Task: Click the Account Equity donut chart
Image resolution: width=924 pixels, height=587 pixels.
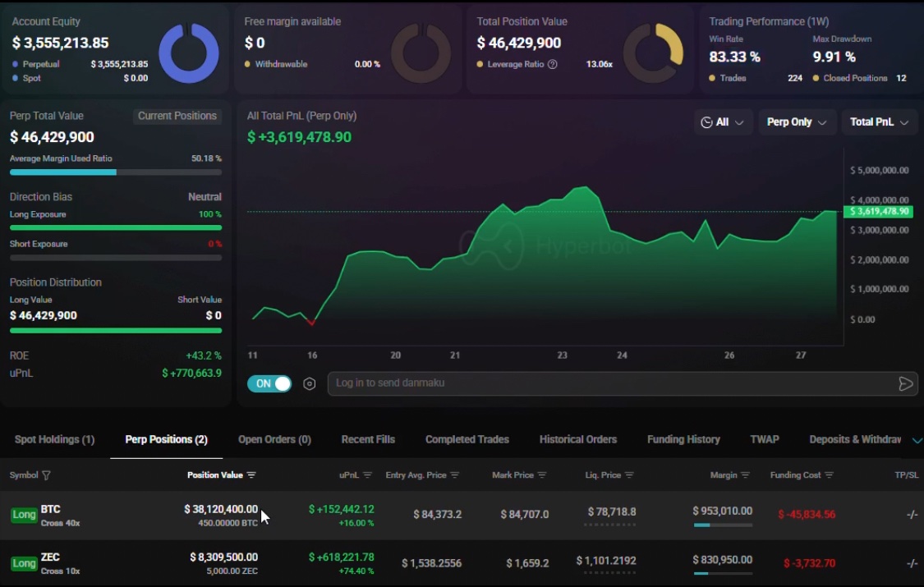Action: click(189, 53)
